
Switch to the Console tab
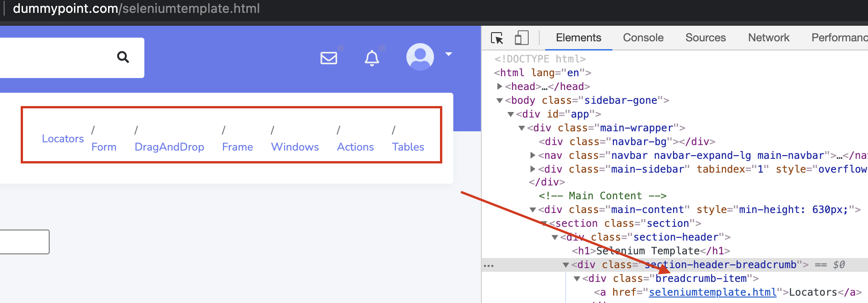643,38
